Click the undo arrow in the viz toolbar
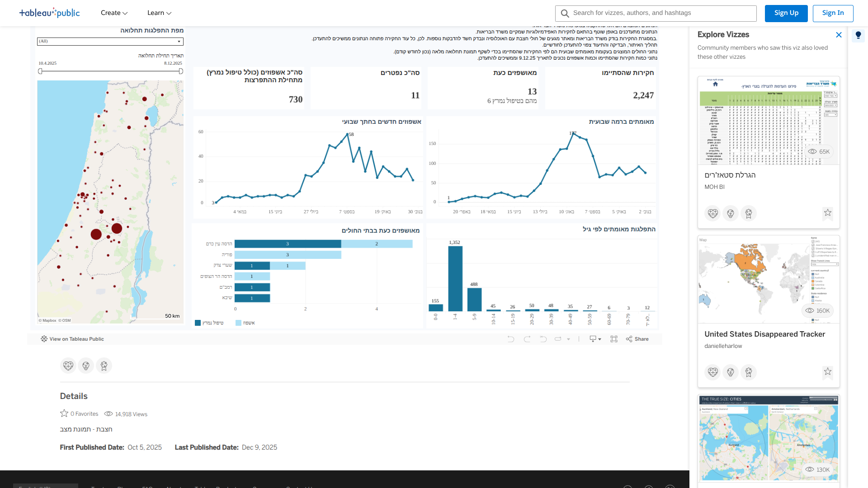 click(x=511, y=339)
